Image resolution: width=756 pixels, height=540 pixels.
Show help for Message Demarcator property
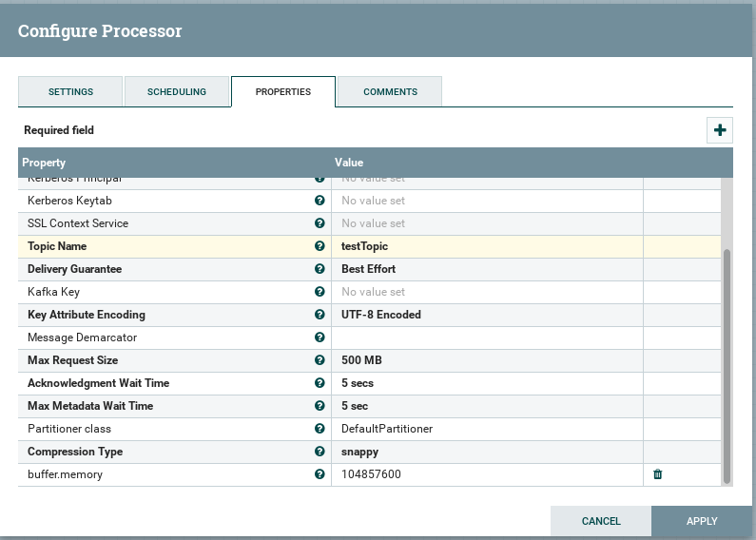click(x=320, y=337)
